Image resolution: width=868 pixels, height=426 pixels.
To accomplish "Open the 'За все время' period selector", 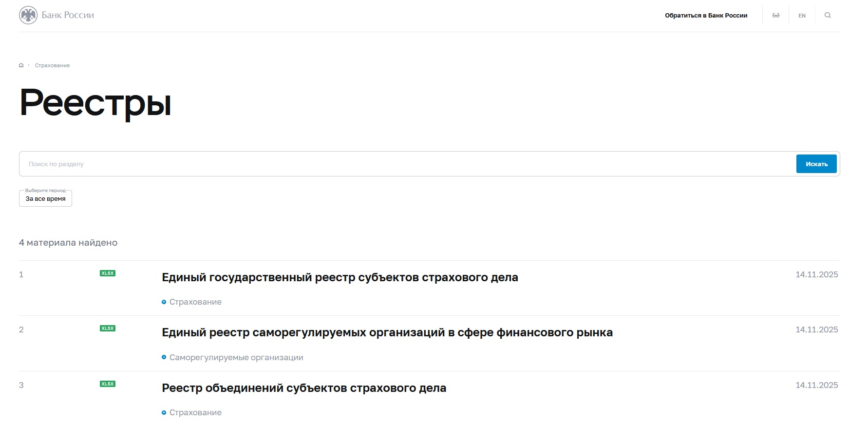I will coord(45,198).
